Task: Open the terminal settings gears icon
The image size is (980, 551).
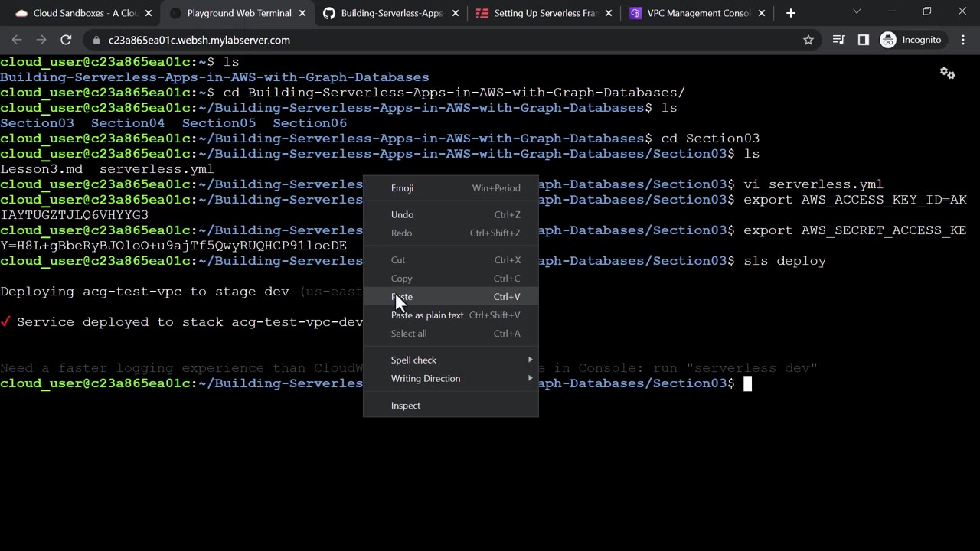Action: click(948, 73)
